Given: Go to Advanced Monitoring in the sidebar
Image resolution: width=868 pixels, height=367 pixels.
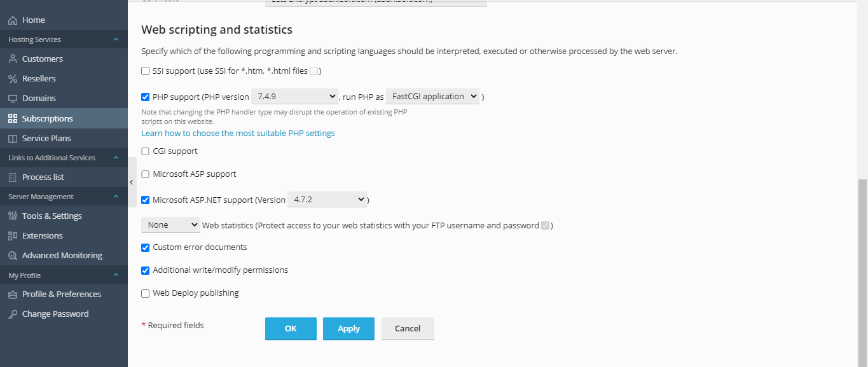Looking at the screenshot, I should (62, 256).
